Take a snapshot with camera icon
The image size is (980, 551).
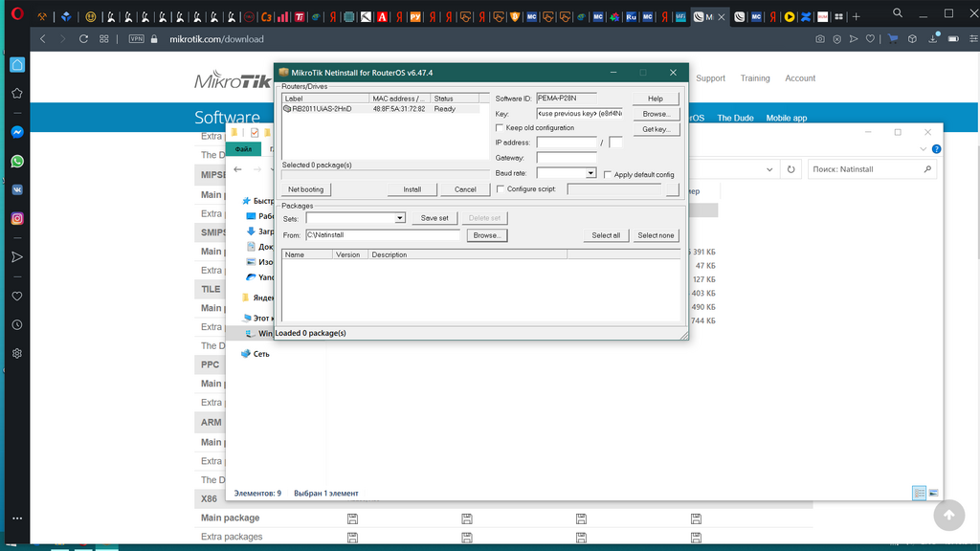coord(820,38)
